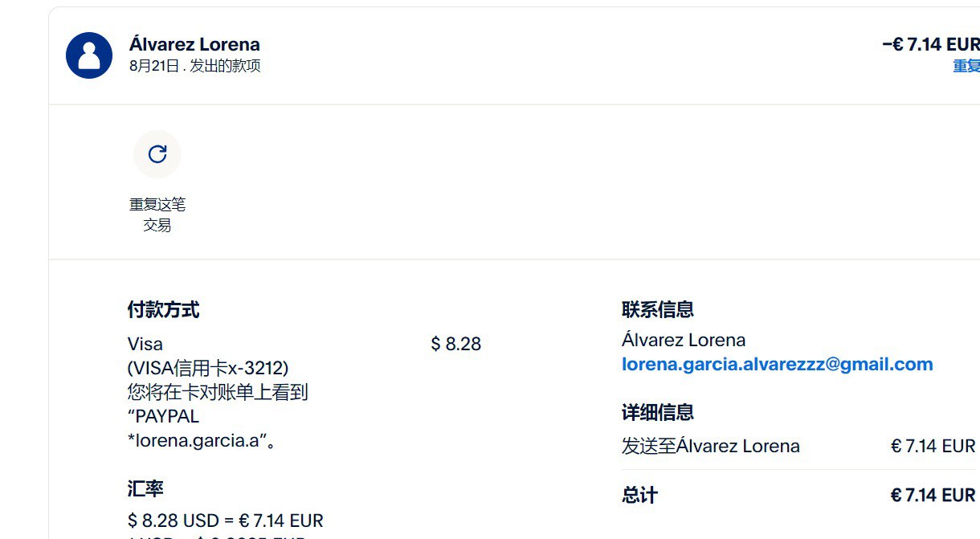Click contact name Álvarez Lorena above email
The image size is (980, 539).
(683, 340)
